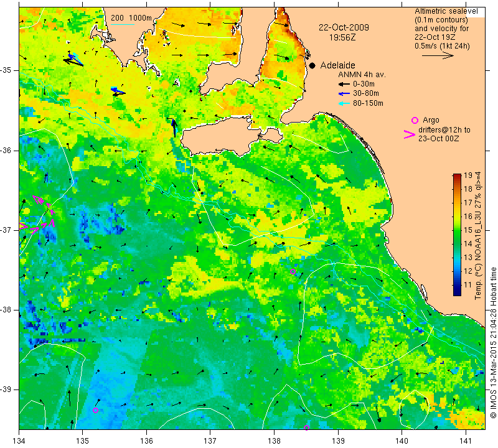Click the black Adelaide city marker dot
This screenshot has width=498, height=448.
pos(312,65)
